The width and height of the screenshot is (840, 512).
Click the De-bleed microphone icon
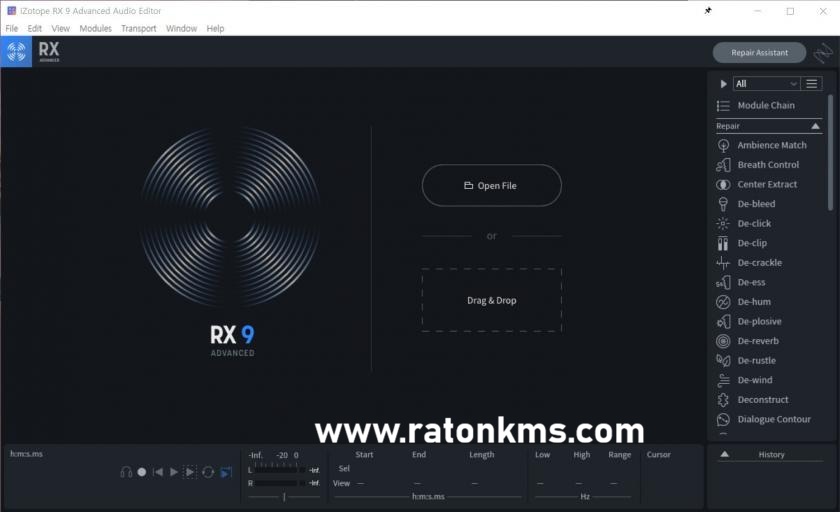(x=723, y=204)
